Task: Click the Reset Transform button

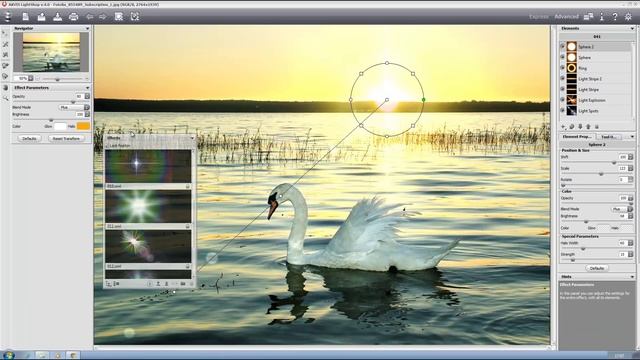Action: pos(66,139)
